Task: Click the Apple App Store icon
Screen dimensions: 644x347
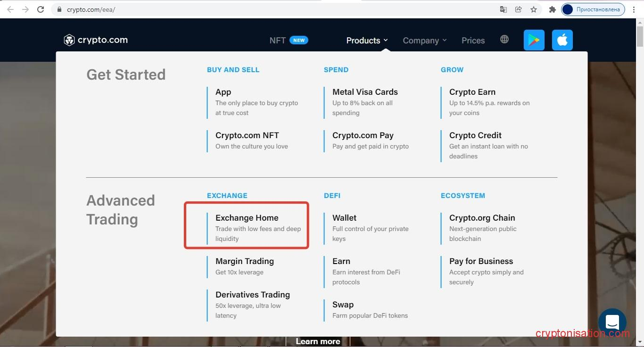Action: pyautogui.click(x=562, y=41)
